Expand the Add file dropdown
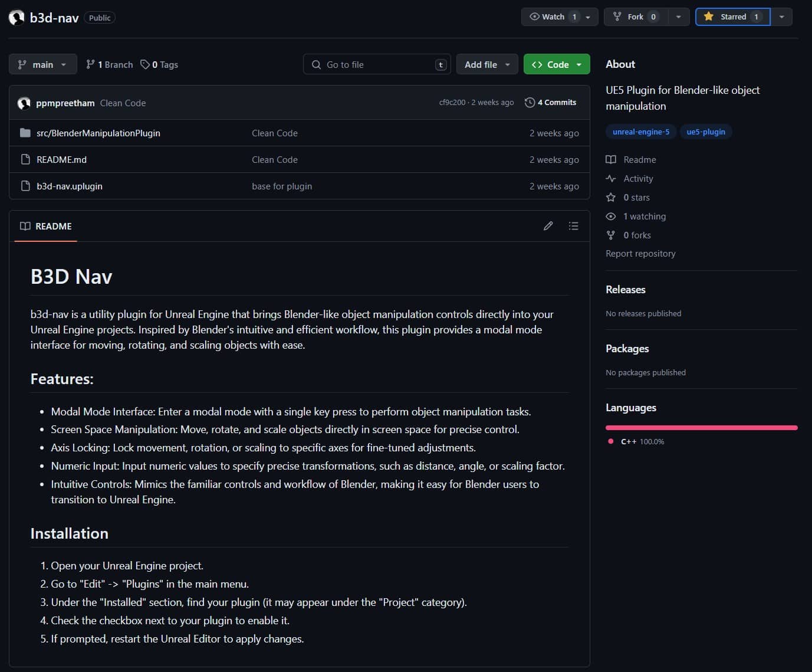This screenshot has width=812, height=672. (487, 64)
